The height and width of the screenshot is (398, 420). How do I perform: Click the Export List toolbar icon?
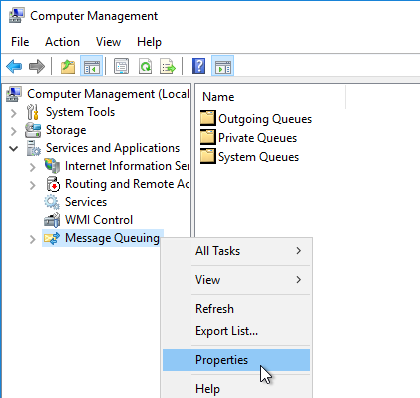tap(168, 66)
